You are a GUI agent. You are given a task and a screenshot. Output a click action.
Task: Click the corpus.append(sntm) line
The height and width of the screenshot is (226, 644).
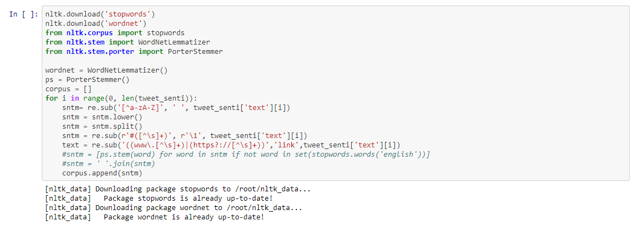(x=102, y=173)
